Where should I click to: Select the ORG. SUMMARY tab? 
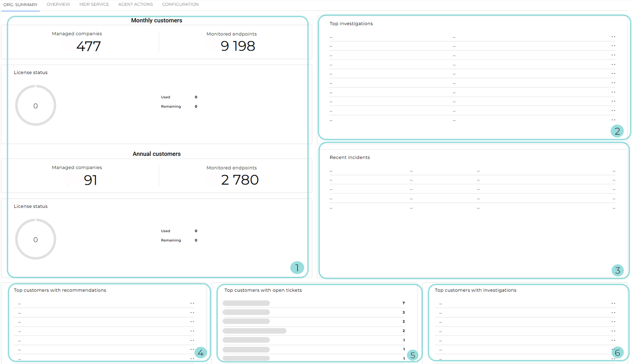click(x=20, y=4)
